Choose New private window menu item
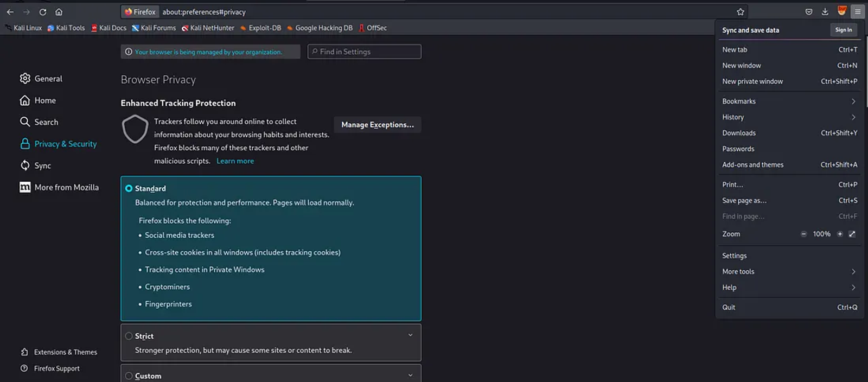The height and width of the screenshot is (382, 868). 789,81
